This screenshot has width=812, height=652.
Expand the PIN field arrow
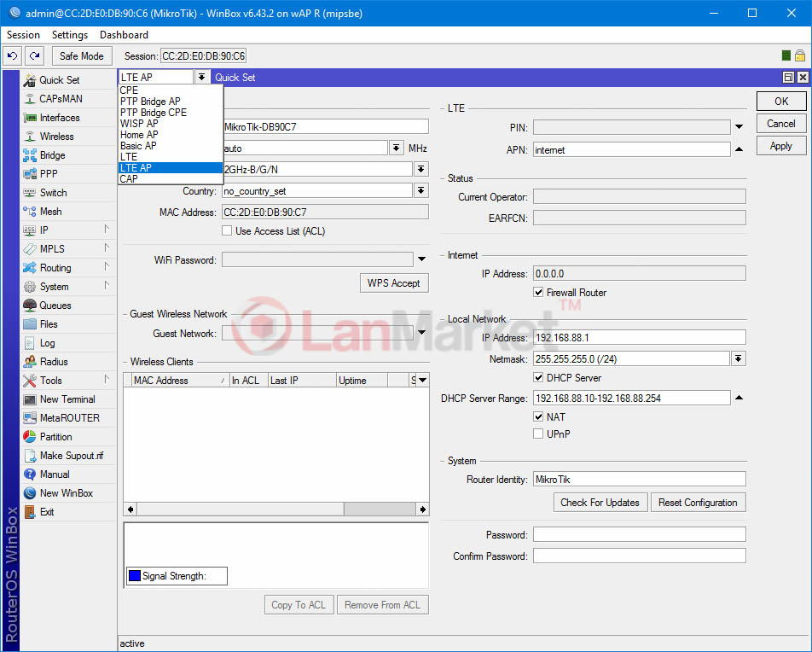739,128
